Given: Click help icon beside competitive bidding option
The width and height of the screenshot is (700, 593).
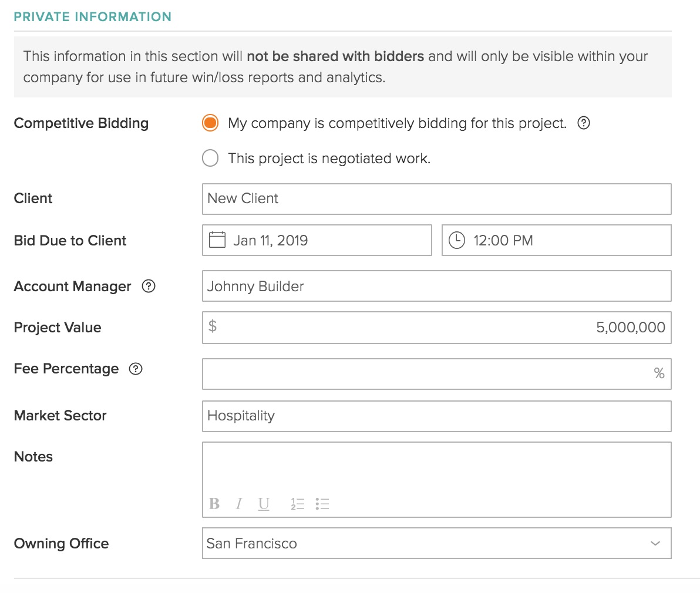Looking at the screenshot, I should pos(583,123).
